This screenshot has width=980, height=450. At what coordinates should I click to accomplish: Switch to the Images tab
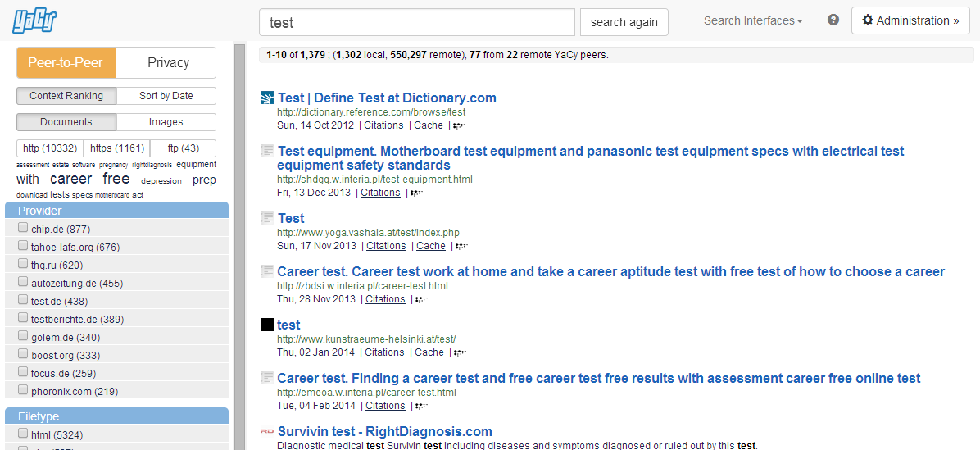click(166, 122)
